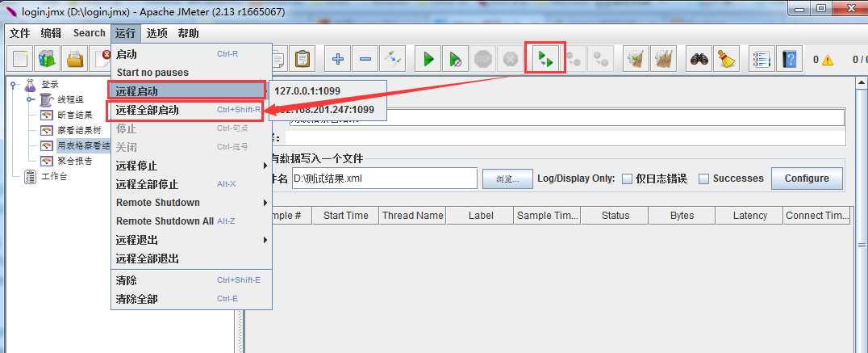Choose 清除全部 from the run menu
The width and height of the screenshot is (868, 353).
(x=191, y=299)
